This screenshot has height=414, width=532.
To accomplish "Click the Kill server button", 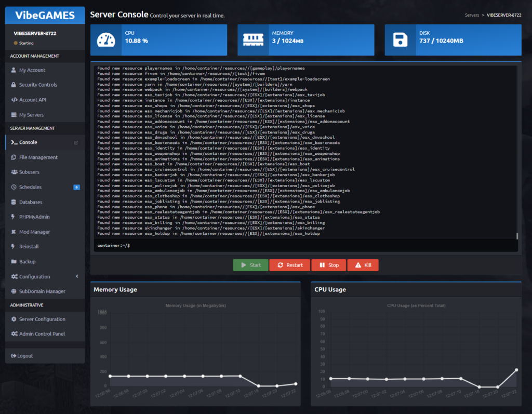I will [363, 265].
